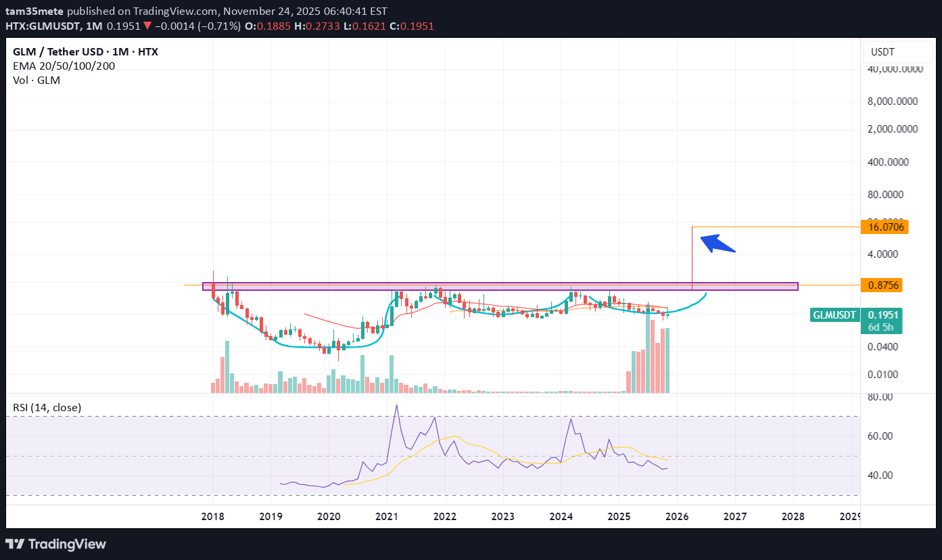Image resolution: width=942 pixels, height=560 pixels.
Task: Click the orange 16.0706 price label
Action: tap(884, 227)
